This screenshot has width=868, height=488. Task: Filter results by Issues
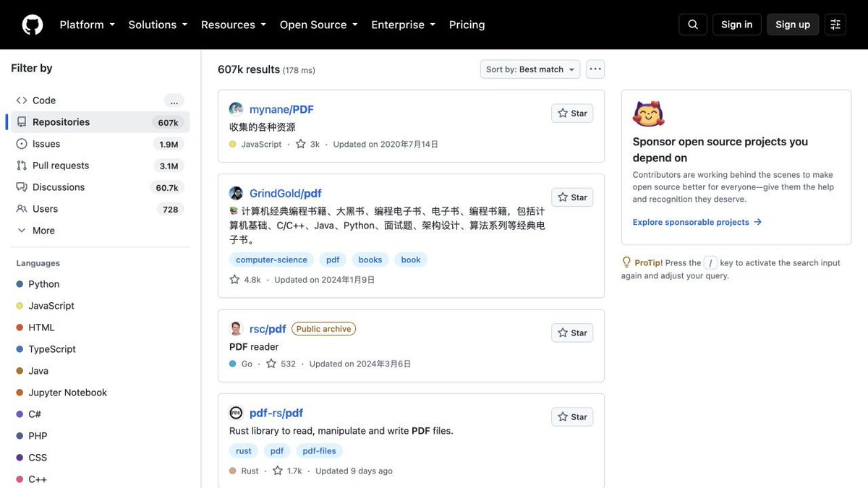pyautogui.click(x=101, y=144)
